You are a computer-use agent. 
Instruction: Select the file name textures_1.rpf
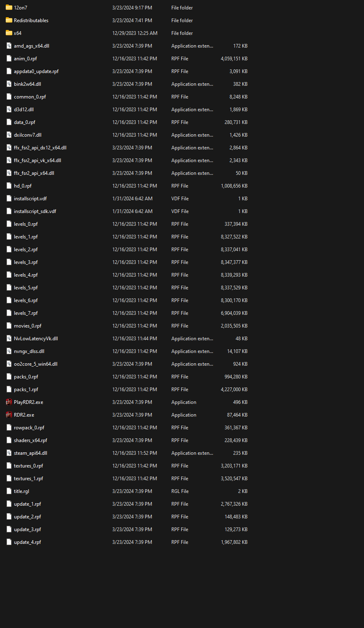(x=28, y=479)
